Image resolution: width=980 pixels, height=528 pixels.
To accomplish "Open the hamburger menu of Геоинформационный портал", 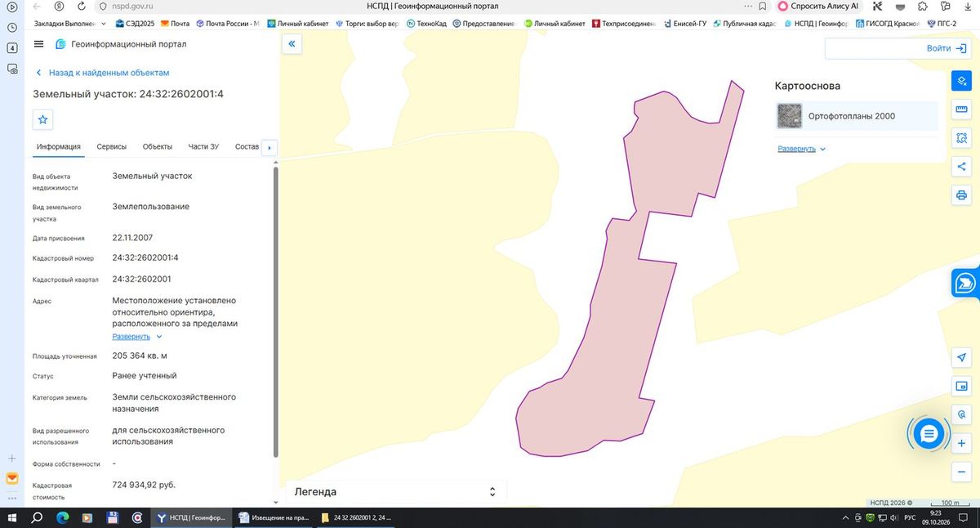I will pos(39,44).
